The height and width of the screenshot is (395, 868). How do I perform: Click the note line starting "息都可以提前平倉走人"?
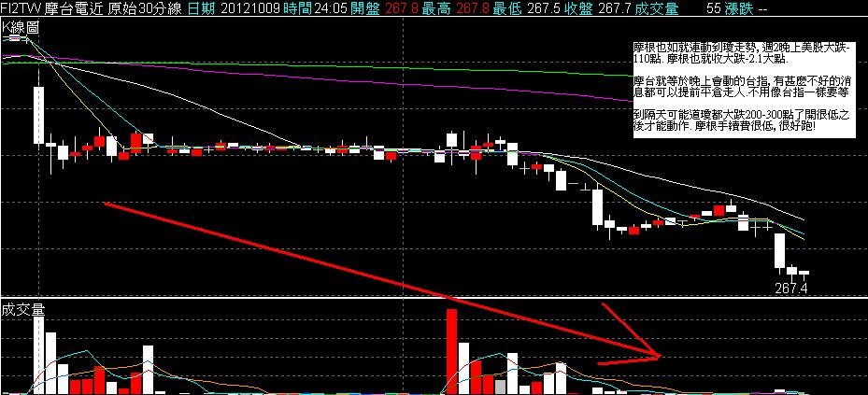741,92
